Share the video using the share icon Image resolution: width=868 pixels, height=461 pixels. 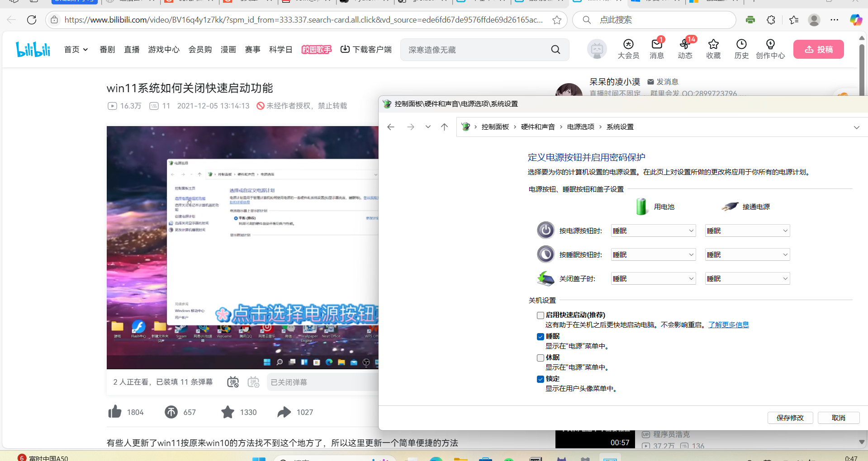point(284,412)
